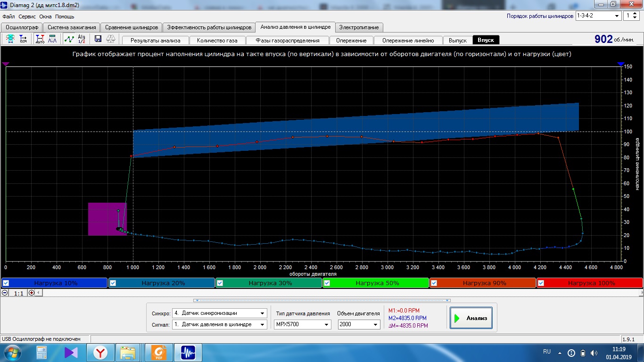Open Опережение линейно sub-tab
The width and height of the screenshot is (644, 362).
pyautogui.click(x=408, y=41)
